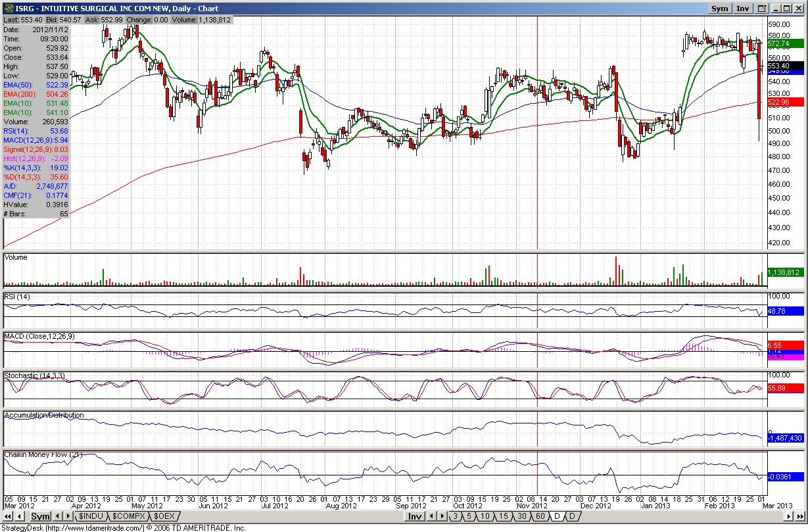Click the Signal(12,26,9): 8.03 data row
The width and height of the screenshot is (808, 532).
point(36,149)
